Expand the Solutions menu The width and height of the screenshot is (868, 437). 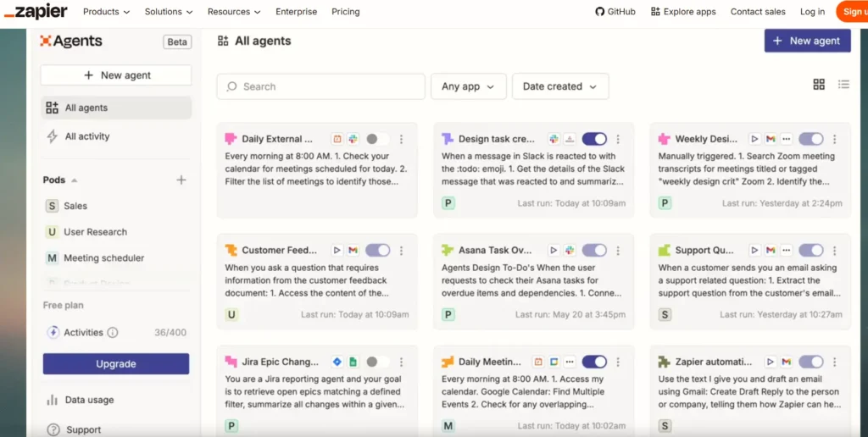pos(169,12)
